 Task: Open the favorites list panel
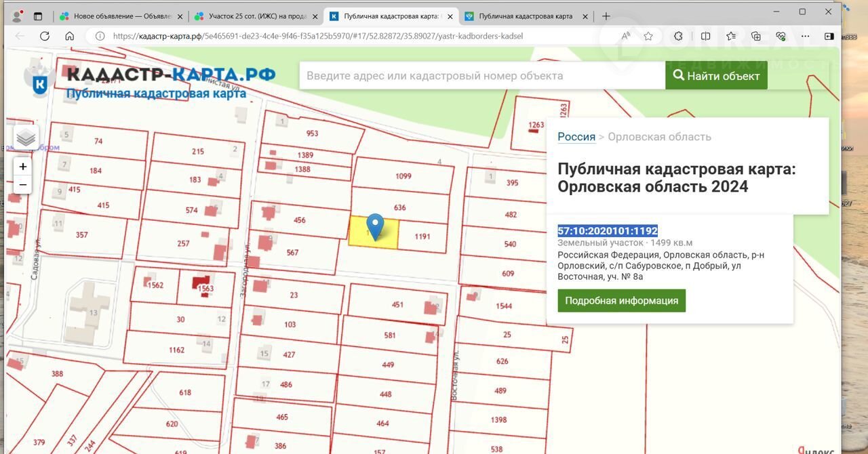tap(730, 37)
